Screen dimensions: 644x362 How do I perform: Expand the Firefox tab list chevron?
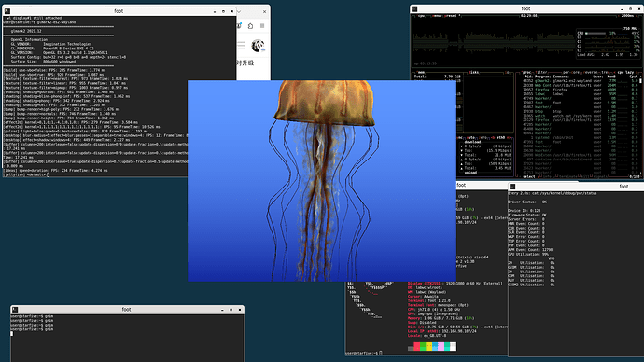tap(239, 11)
